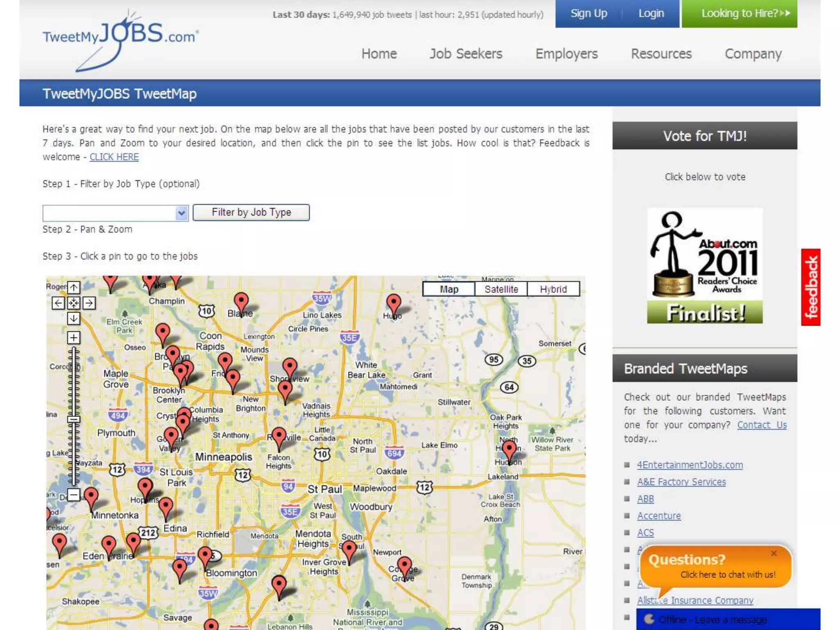Click the map zoom slider handle
Screen dimensions: 840x630
(x=74, y=419)
